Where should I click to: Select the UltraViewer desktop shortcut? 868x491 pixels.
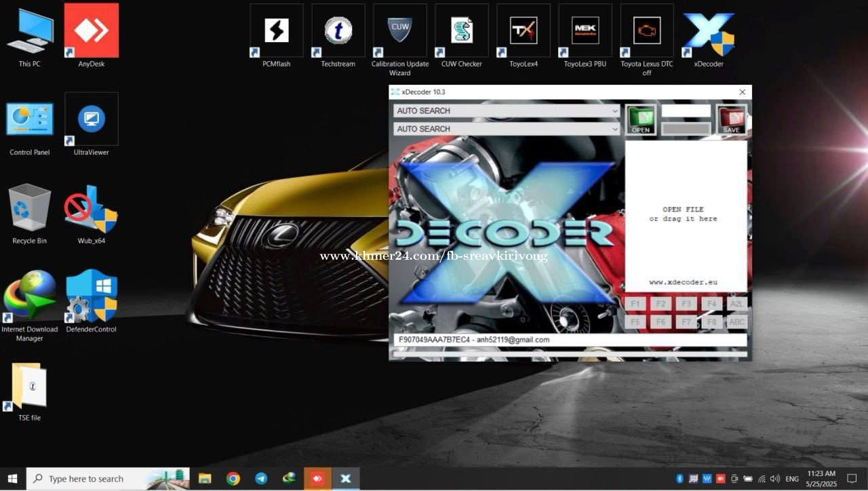92,125
